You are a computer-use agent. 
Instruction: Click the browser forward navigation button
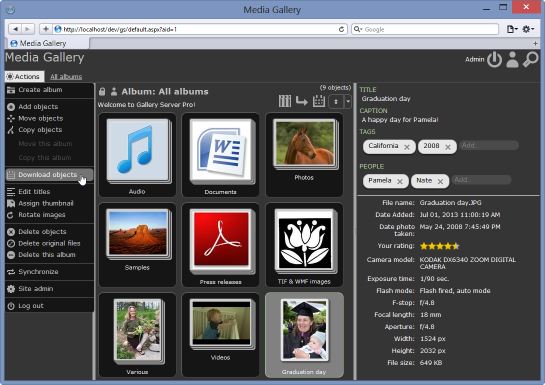coord(28,29)
